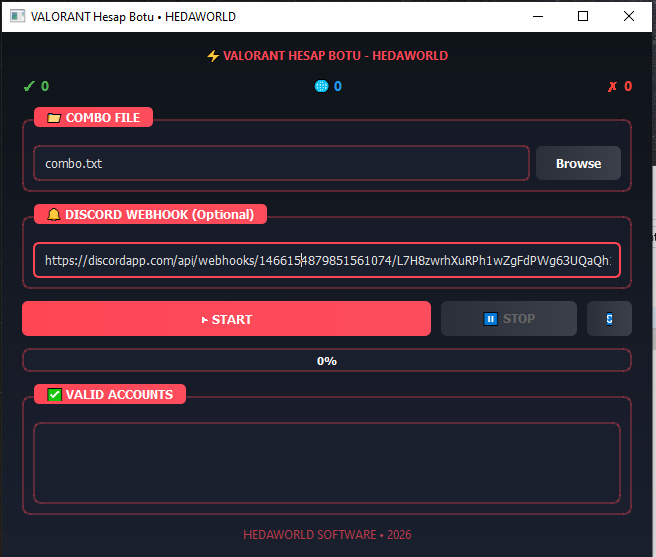Click the green checkmark valid counter icon
Screen dimensions: 656x557
coord(29,86)
